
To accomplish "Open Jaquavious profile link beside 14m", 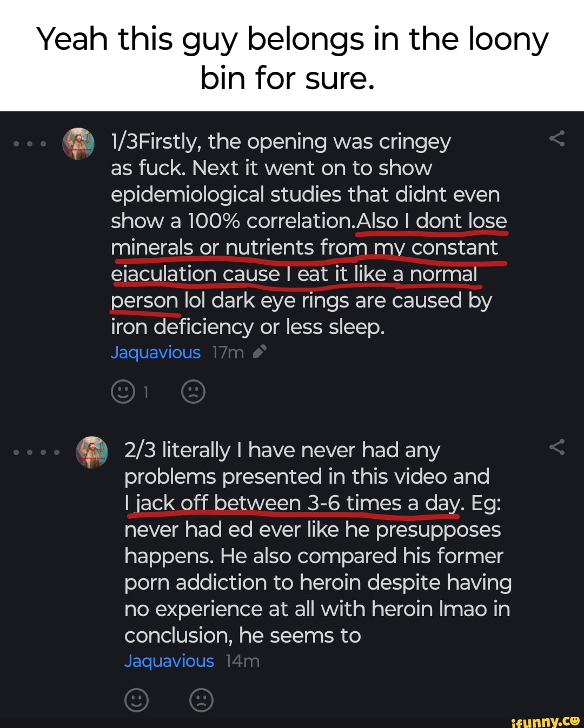I will 169,661.
